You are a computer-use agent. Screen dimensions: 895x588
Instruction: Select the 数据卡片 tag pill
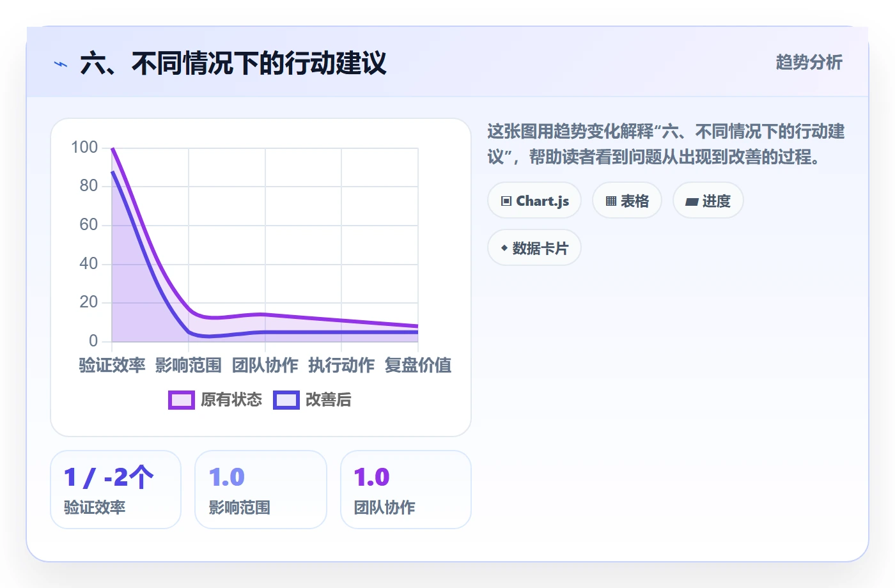(534, 248)
